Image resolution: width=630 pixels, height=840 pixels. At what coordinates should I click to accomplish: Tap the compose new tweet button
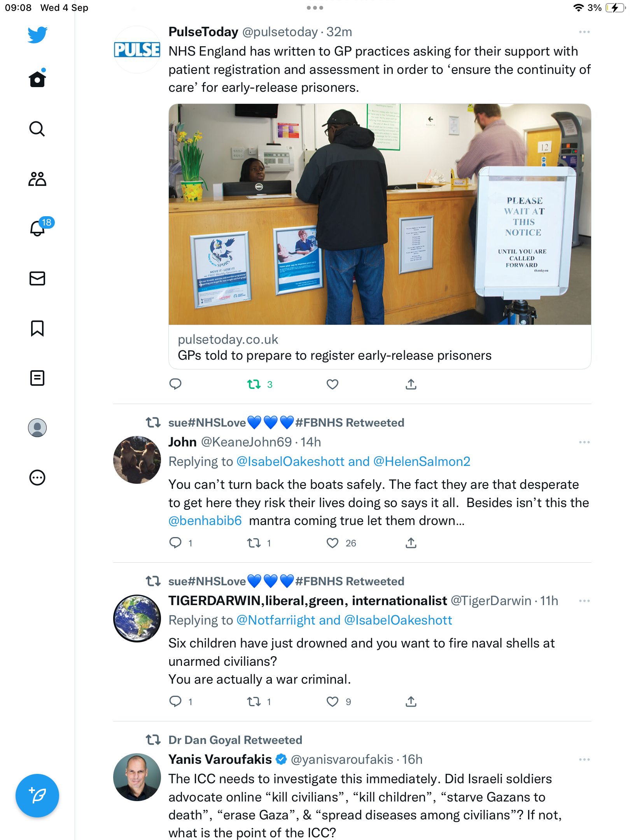point(37,796)
